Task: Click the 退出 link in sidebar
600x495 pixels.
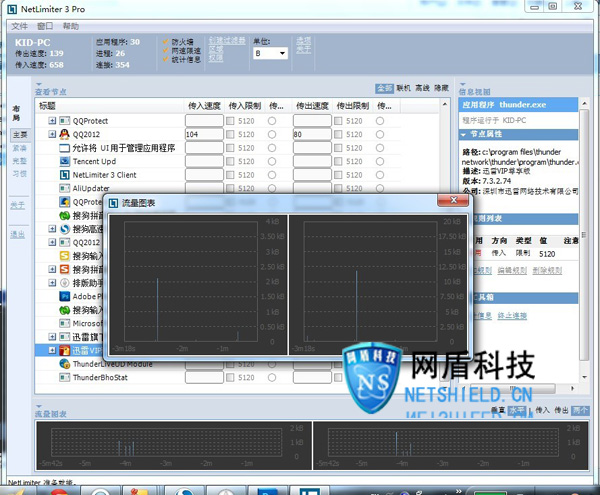Action: (18, 234)
